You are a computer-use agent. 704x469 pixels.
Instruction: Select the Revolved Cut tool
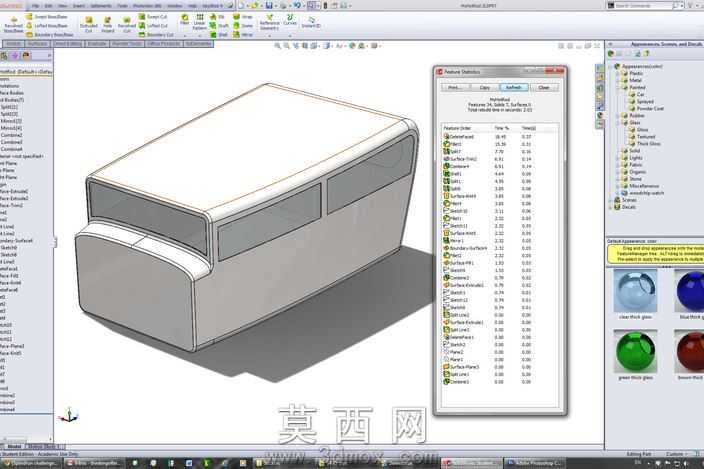[127, 24]
